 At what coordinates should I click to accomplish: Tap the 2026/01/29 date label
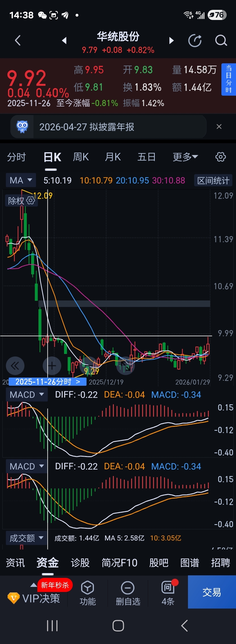coord(193,382)
